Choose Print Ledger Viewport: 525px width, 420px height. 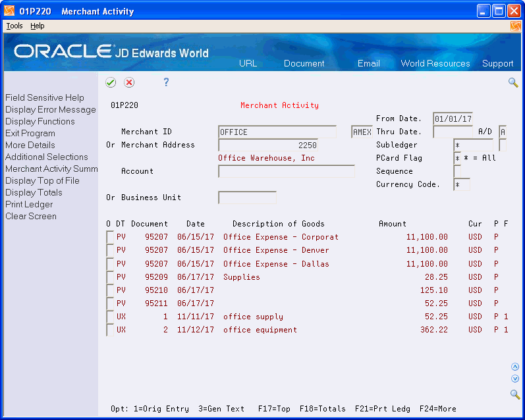(29, 205)
